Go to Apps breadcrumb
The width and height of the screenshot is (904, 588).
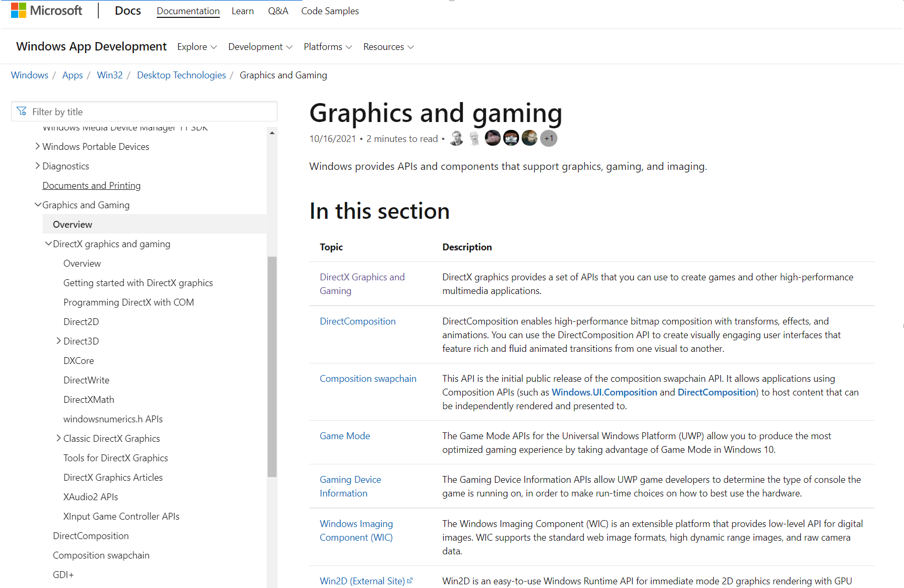tap(73, 75)
